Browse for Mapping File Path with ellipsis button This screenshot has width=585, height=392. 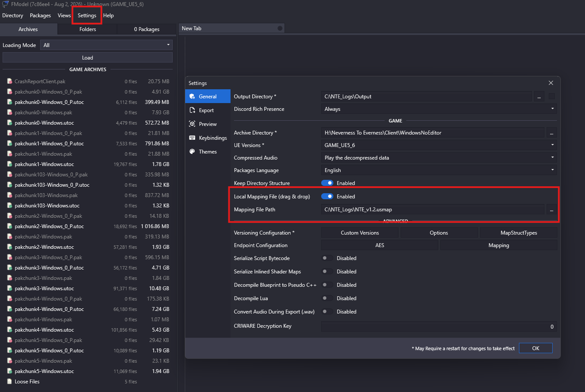click(x=551, y=210)
